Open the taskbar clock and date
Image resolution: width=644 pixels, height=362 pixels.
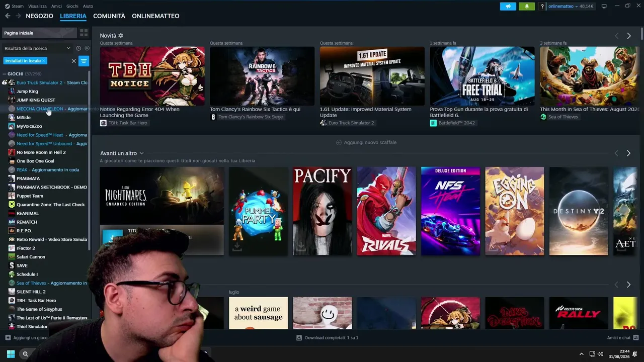pos(619,354)
